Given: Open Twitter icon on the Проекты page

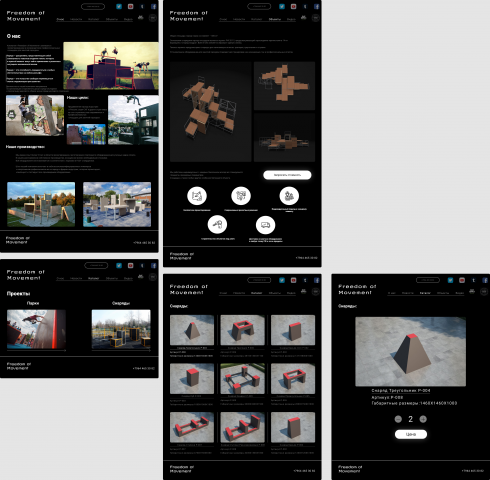Looking at the screenshot, I should pyautogui.click(x=119, y=265).
